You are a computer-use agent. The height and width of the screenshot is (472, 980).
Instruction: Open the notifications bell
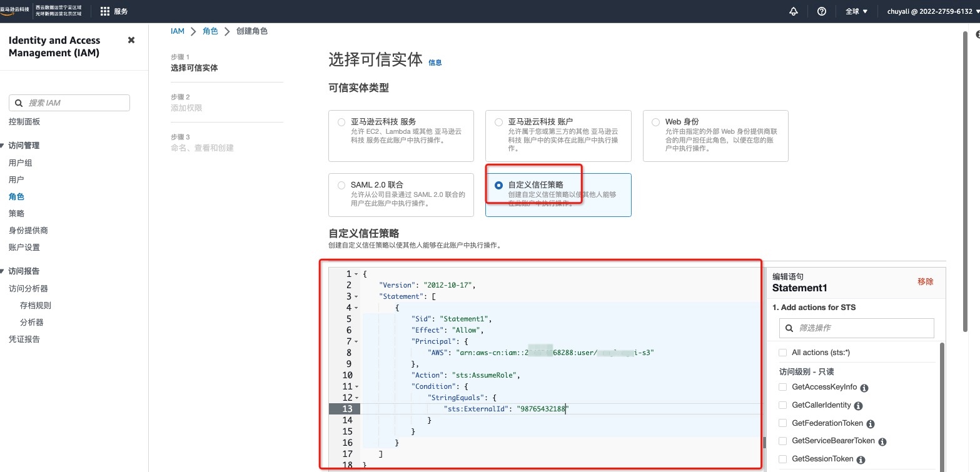794,11
